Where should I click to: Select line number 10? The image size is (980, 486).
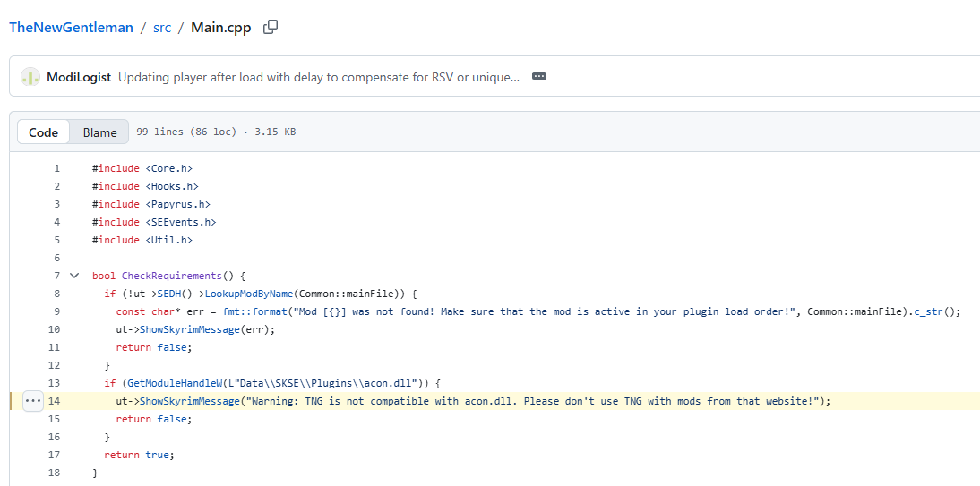tap(55, 329)
